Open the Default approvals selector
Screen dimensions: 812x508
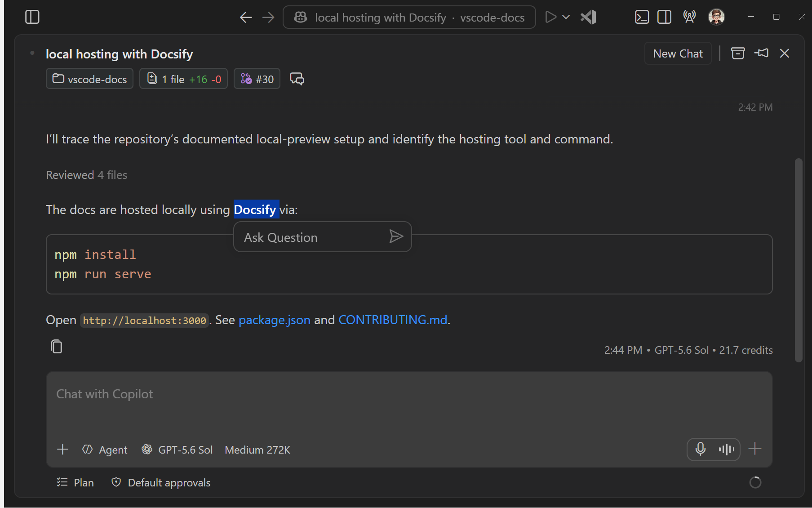pos(161,482)
